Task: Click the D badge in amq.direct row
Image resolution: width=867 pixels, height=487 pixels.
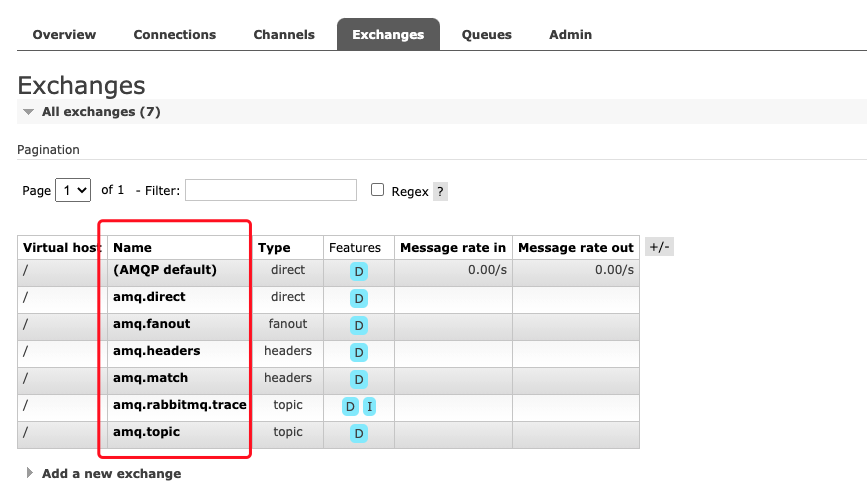Action: point(359,299)
